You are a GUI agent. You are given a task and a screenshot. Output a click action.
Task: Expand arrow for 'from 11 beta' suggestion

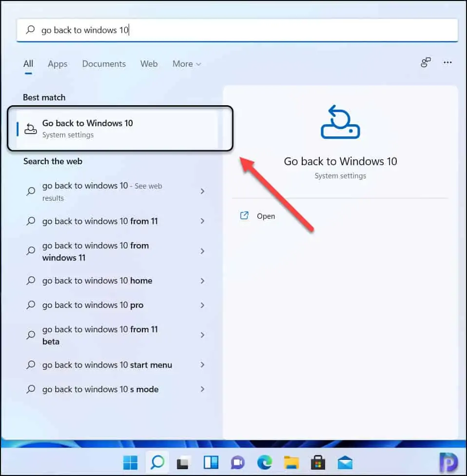[202, 335]
